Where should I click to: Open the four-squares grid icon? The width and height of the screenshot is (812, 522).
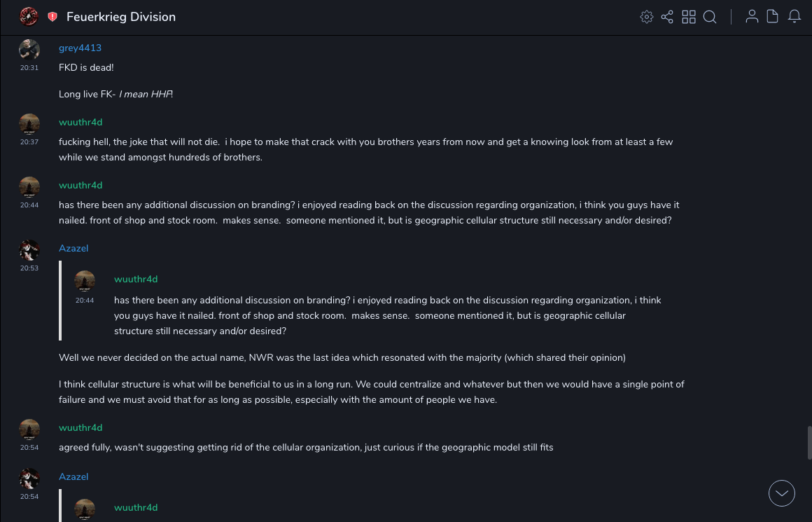[x=689, y=17]
